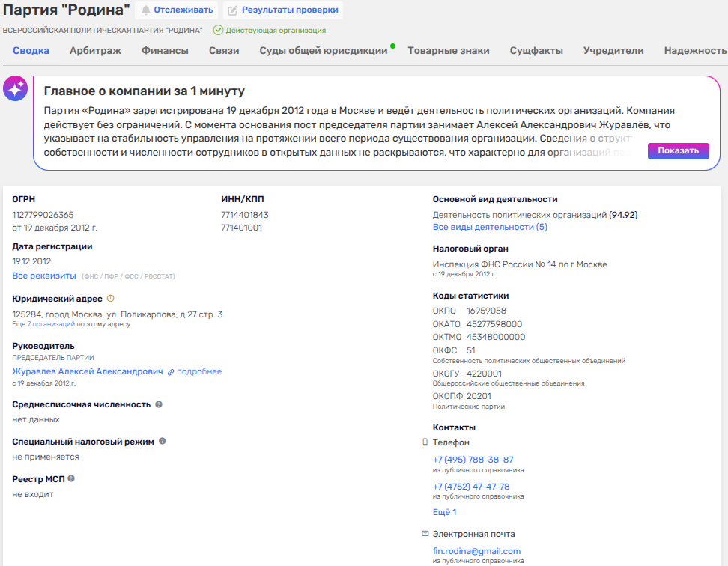Click the phone icon beside Телефон
The image size is (728, 566).
[x=425, y=442]
